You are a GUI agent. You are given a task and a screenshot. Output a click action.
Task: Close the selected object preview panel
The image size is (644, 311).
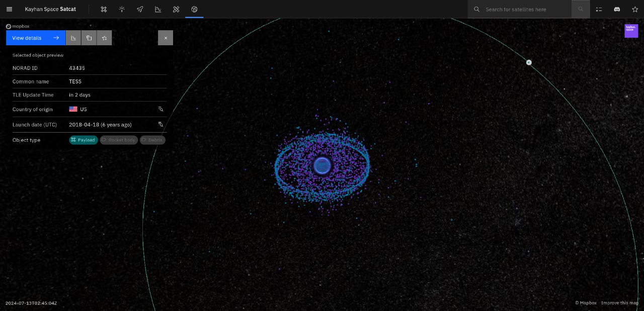(x=166, y=38)
